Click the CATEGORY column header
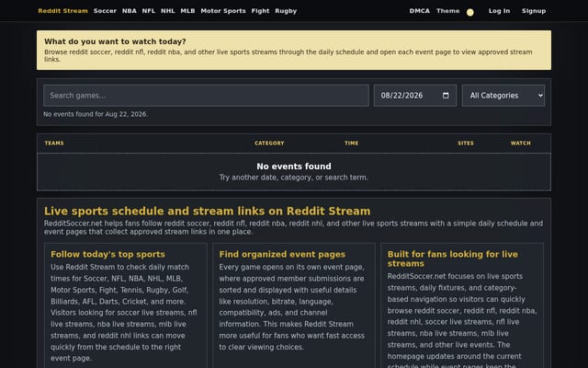This screenshot has width=588, height=368. pos(269,144)
